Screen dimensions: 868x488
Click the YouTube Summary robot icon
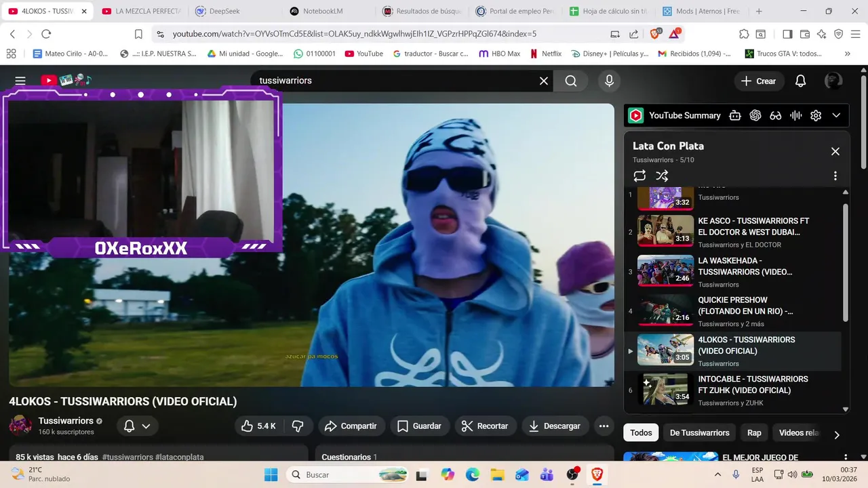[x=735, y=115]
